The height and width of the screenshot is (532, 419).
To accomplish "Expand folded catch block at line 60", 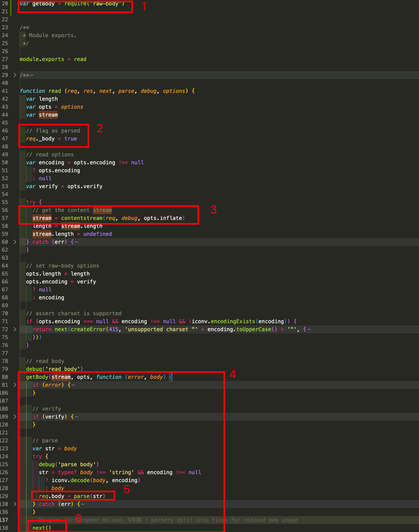I will click(15, 242).
